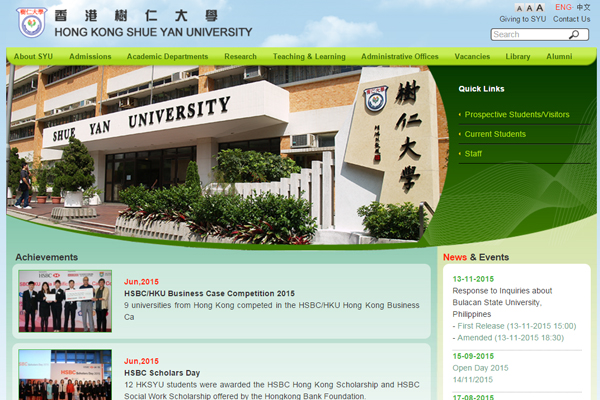This screenshot has width=600, height=400.
Task: Expand the Teaching & Learning menu
Action: (309, 57)
